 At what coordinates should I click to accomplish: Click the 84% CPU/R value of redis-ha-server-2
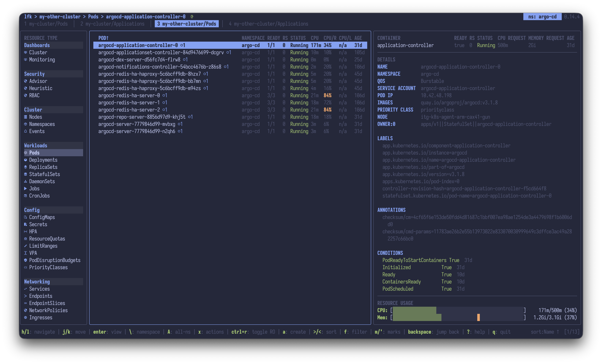(x=327, y=110)
